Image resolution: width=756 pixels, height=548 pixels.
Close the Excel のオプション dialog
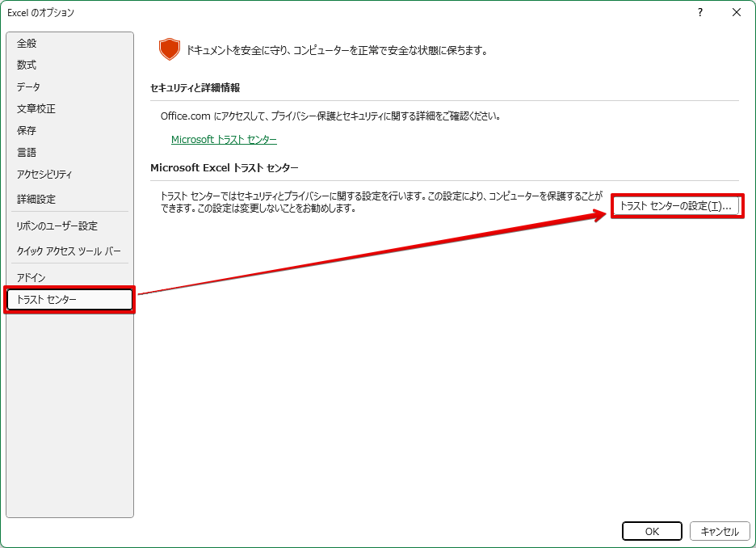(737, 13)
